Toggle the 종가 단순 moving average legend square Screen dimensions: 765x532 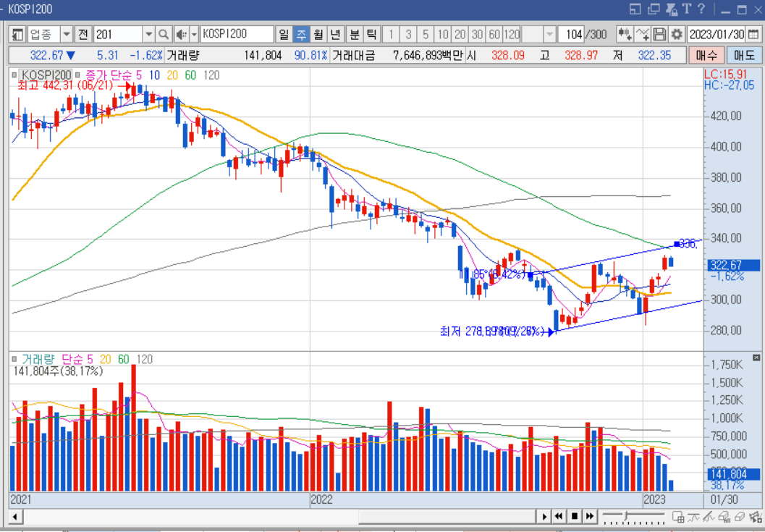pos(78,75)
